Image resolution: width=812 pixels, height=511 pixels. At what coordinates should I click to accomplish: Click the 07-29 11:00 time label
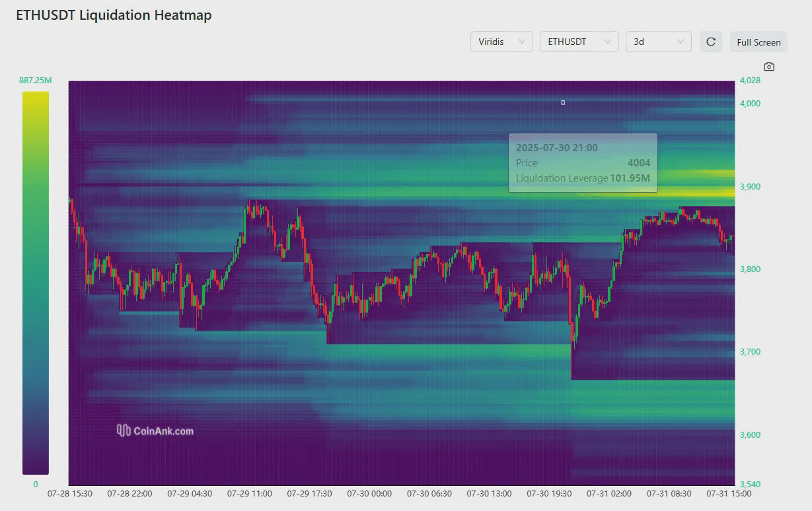(x=249, y=493)
